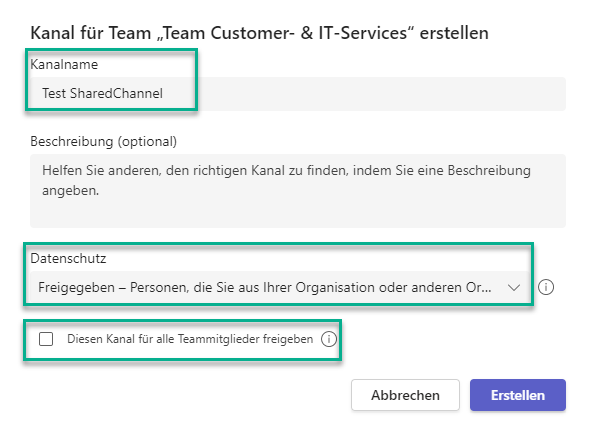Viewport: 593px width, 441px height.
Task: Open the info icon beside the Datenschutz dropdown
Action: point(546,287)
